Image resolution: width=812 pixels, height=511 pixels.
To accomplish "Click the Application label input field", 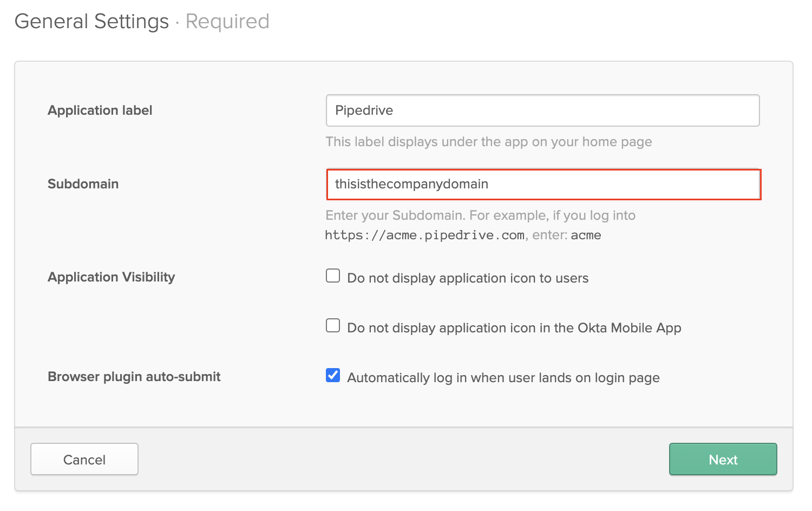I will 541,110.
